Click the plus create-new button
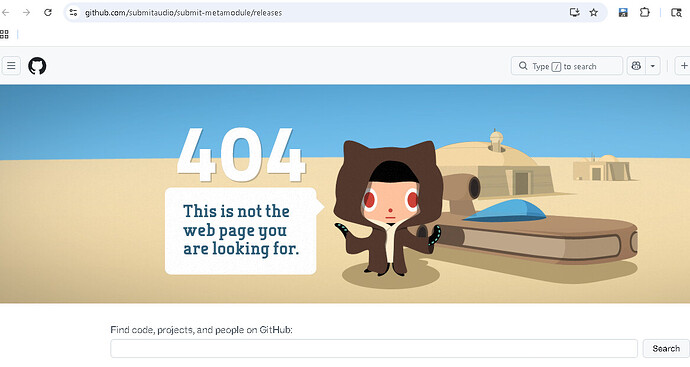The image size is (690, 367). 683,66
